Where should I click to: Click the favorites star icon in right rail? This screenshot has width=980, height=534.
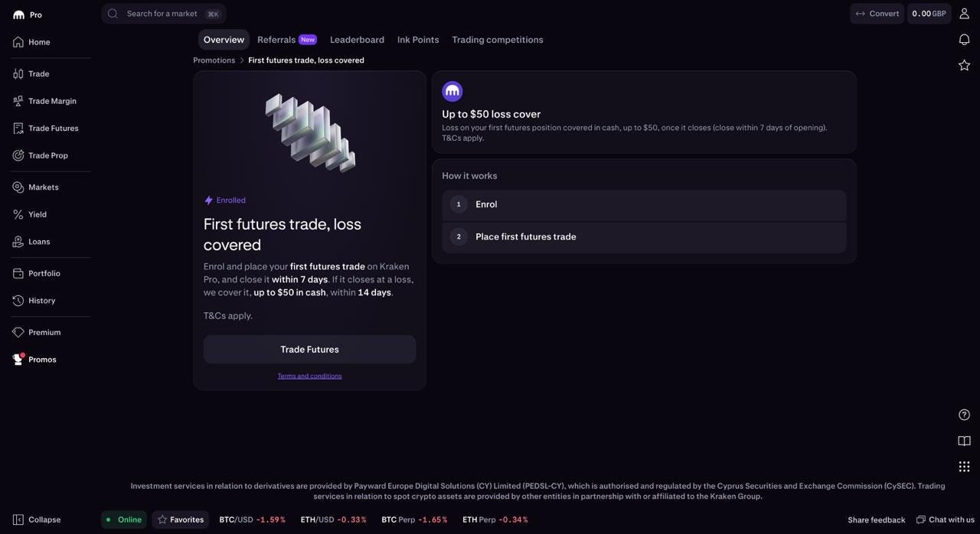964,65
